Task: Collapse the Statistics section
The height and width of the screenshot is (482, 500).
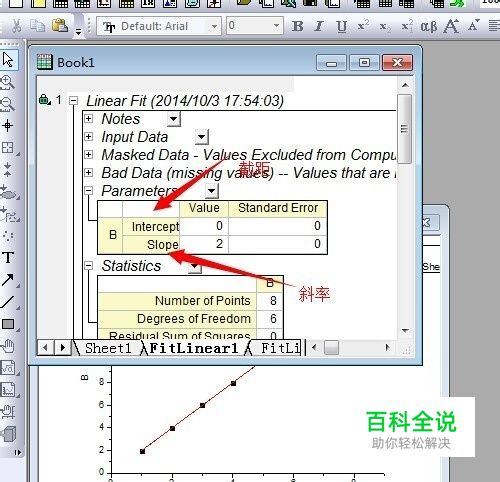Action: click(x=88, y=266)
